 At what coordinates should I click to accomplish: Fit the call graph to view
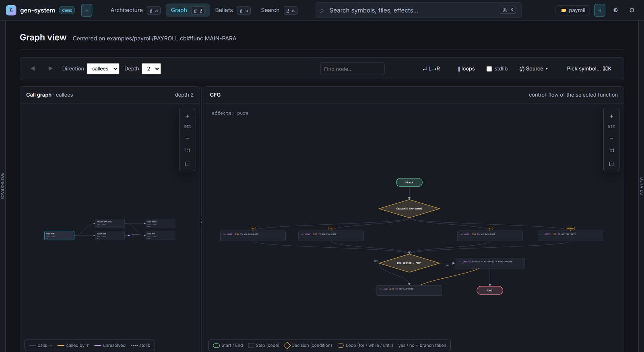click(x=187, y=164)
